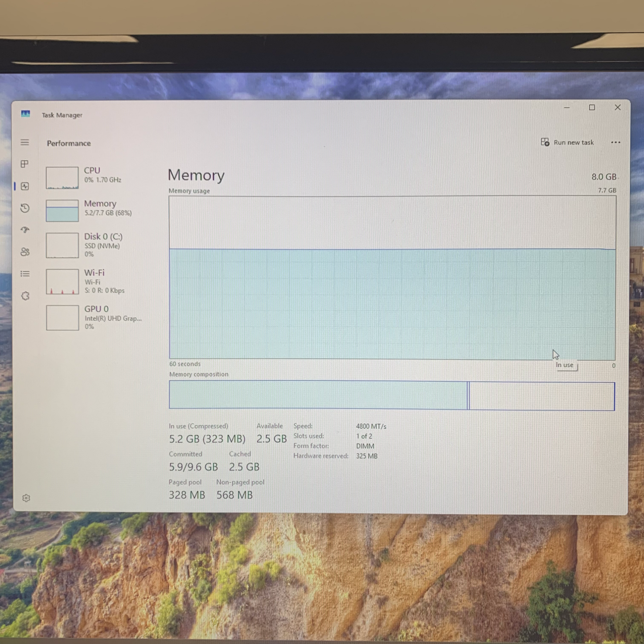Open the three-dot more options menu

click(x=615, y=143)
